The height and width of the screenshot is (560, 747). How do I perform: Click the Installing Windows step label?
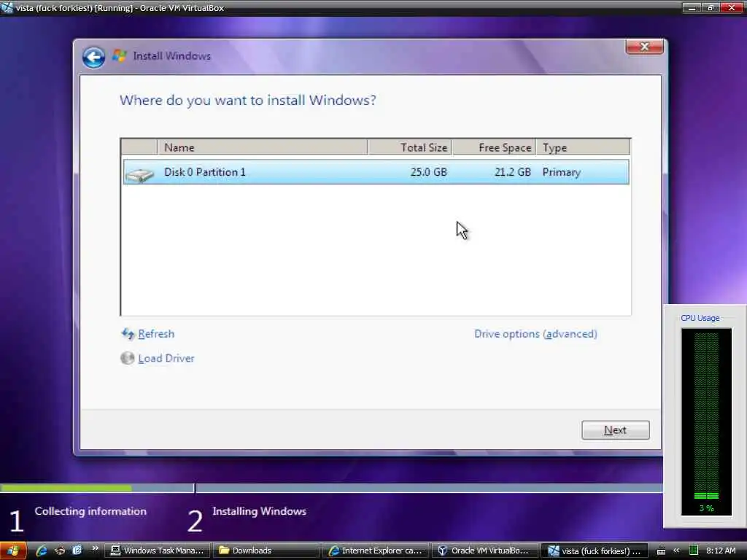pyautogui.click(x=259, y=511)
